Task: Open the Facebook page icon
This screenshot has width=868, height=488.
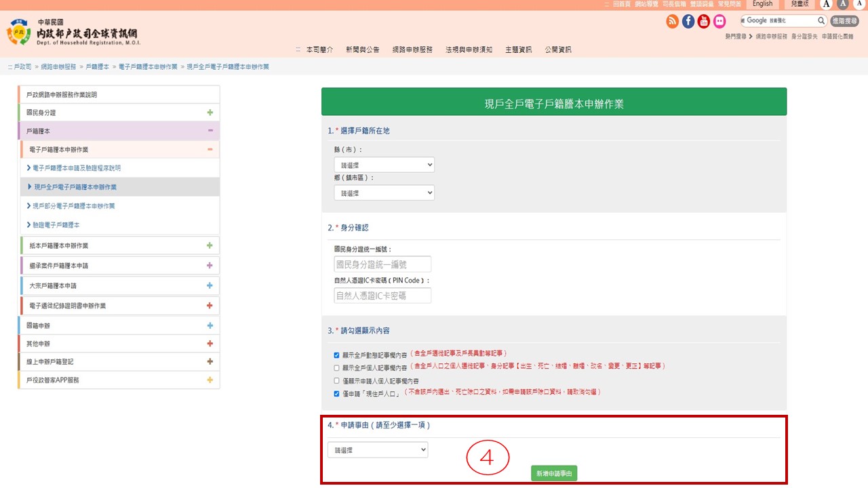Action: [688, 22]
